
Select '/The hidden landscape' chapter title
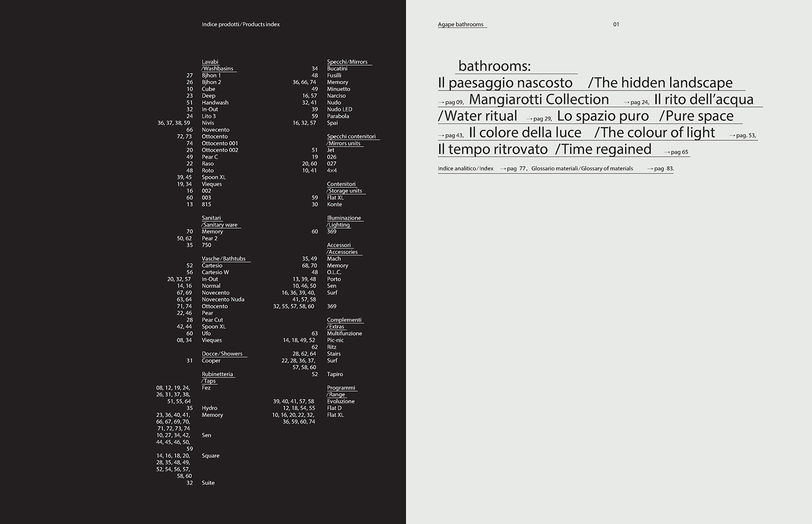(660, 83)
